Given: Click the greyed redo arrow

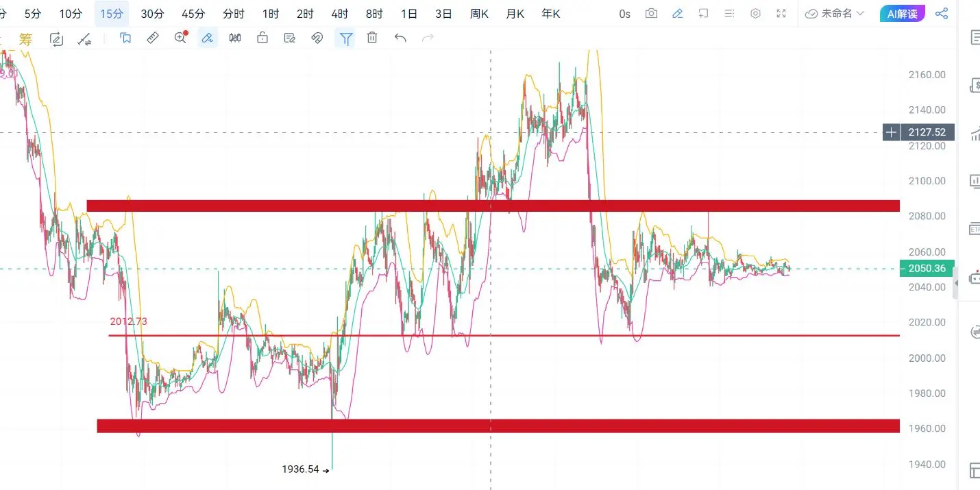Looking at the screenshot, I should coord(428,38).
